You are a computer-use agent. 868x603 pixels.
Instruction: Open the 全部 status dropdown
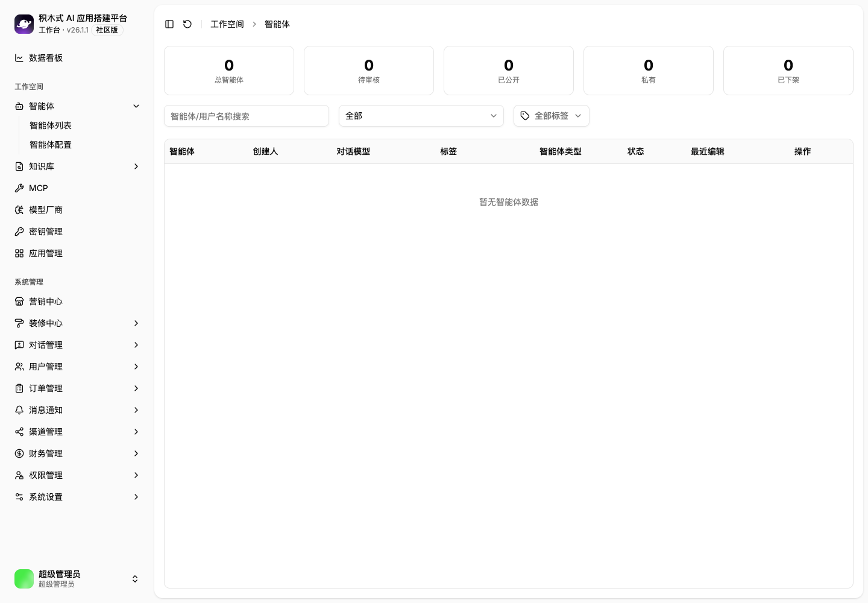click(421, 116)
